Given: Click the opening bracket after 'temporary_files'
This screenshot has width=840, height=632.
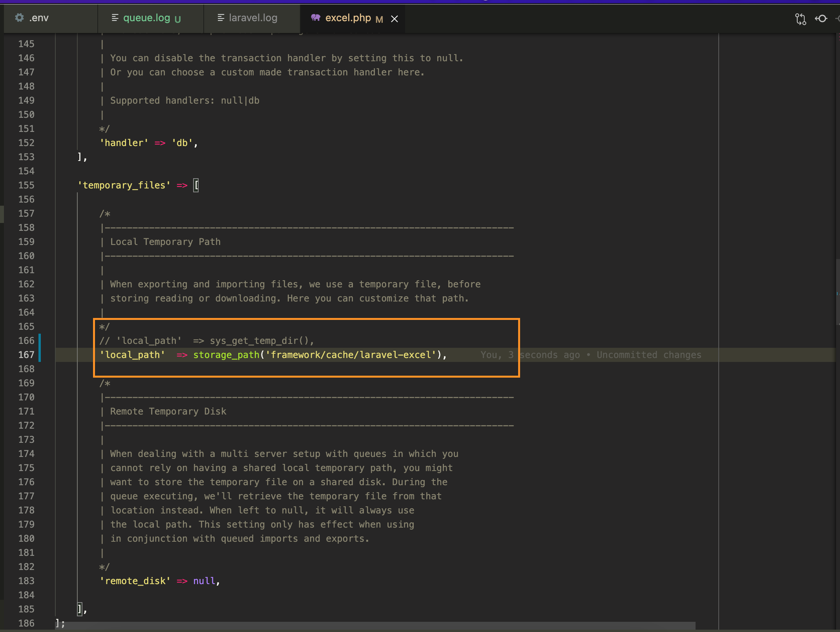Looking at the screenshot, I should coord(196,185).
